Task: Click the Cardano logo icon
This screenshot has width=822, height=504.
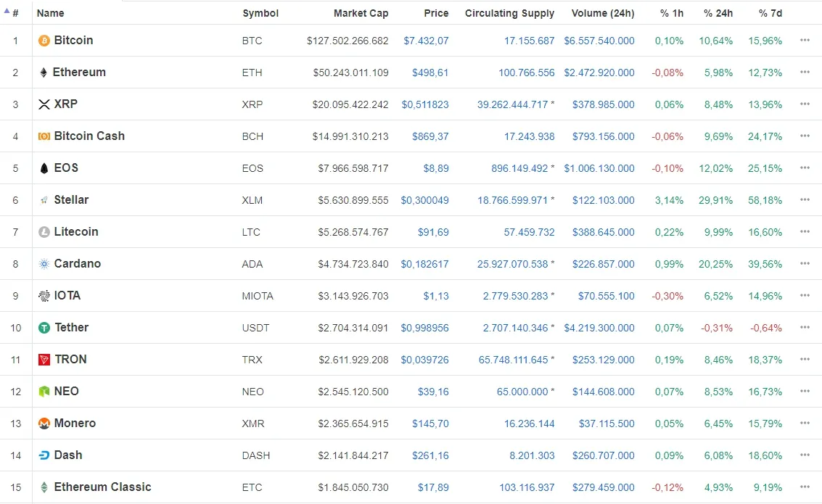Action: pyautogui.click(x=44, y=263)
